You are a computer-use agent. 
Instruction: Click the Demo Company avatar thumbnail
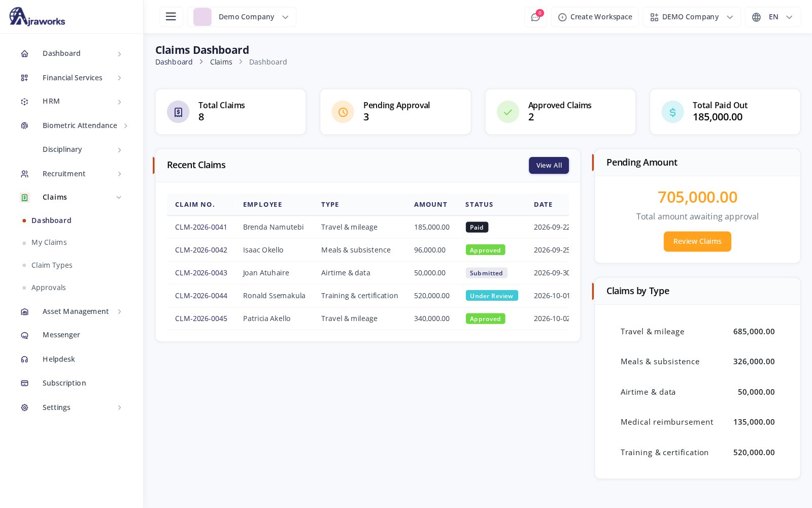(202, 17)
